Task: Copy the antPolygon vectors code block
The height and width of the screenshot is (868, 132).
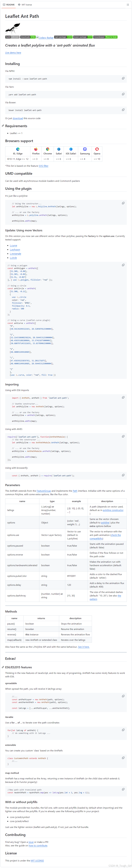Action: (x=123, y=265)
